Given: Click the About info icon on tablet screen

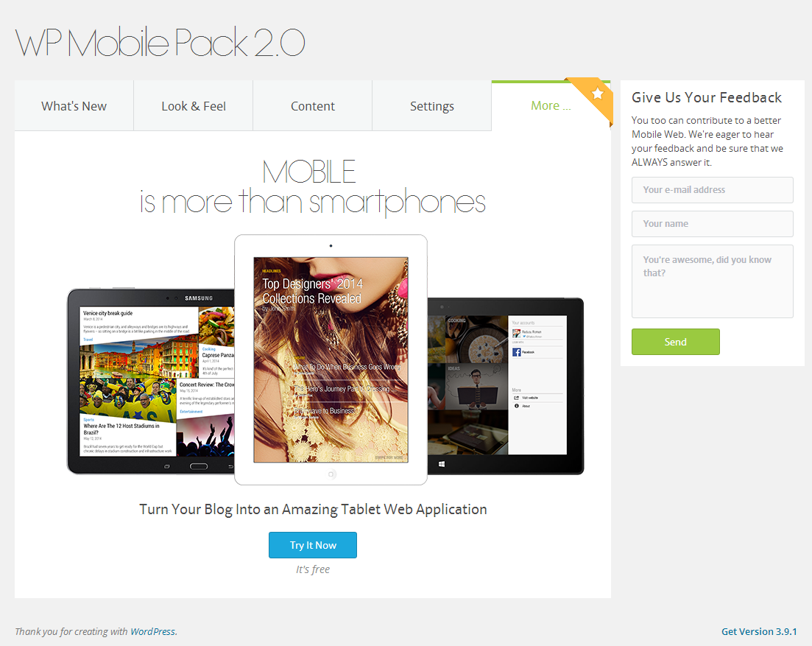Looking at the screenshot, I should [x=517, y=406].
